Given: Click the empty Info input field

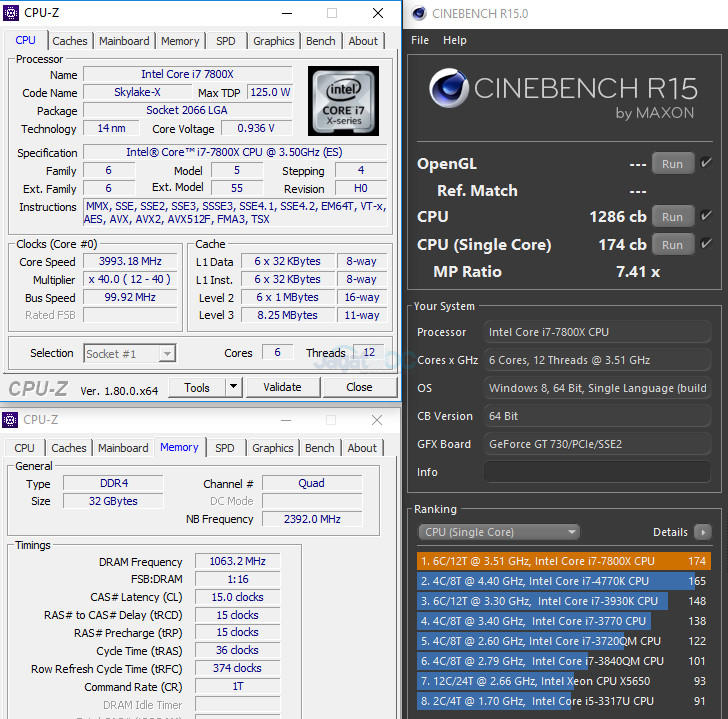Looking at the screenshot, I should pyautogui.click(x=597, y=472).
